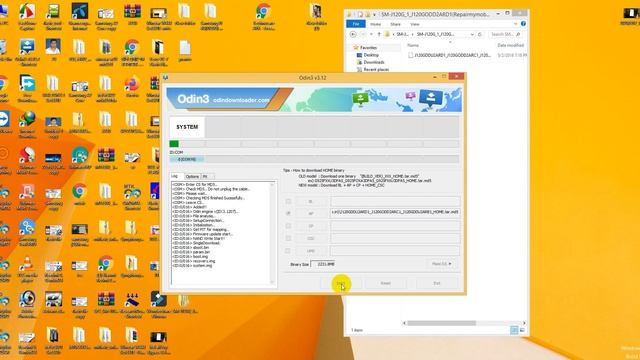The width and height of the screenshot is (640, 360).
Task: Tick the CP checkbox in Odin
Action: coord(288,226)
